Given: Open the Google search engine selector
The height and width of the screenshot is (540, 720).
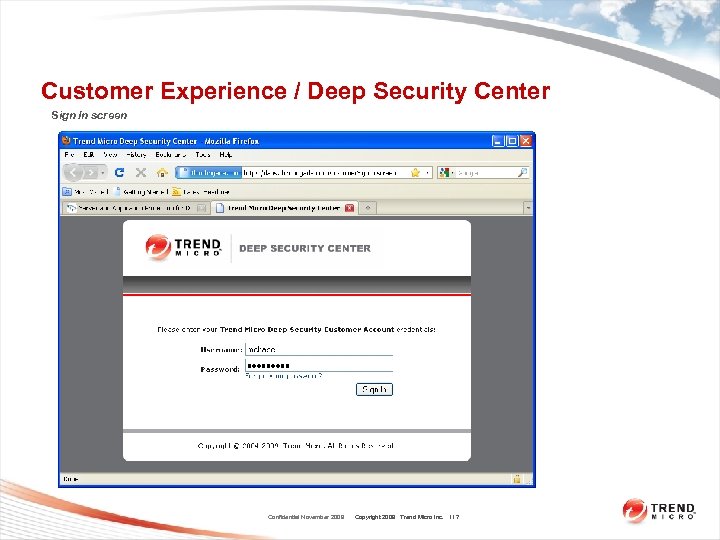Looking at the screenshot, I should pos(446,173).
